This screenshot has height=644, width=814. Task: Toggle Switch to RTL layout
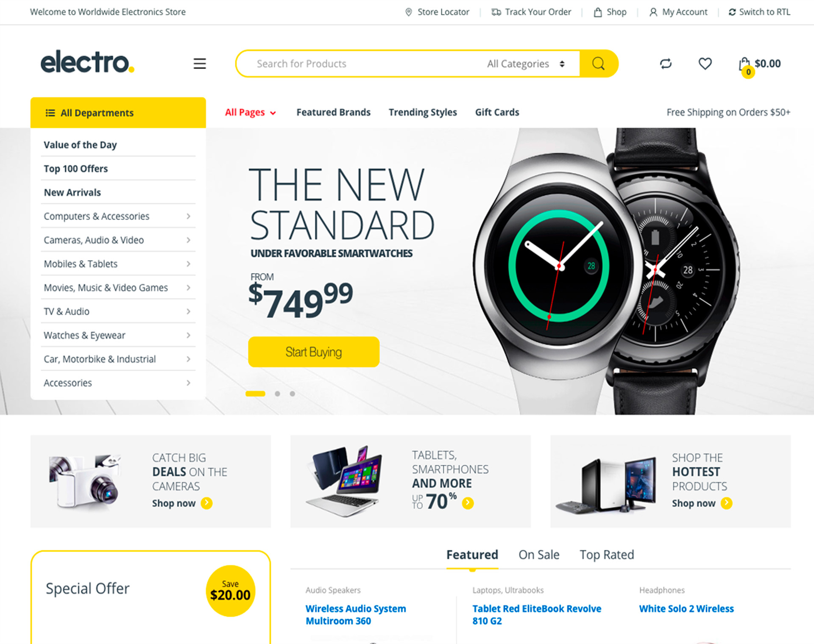pyautogui.click(x=759, y=12)
